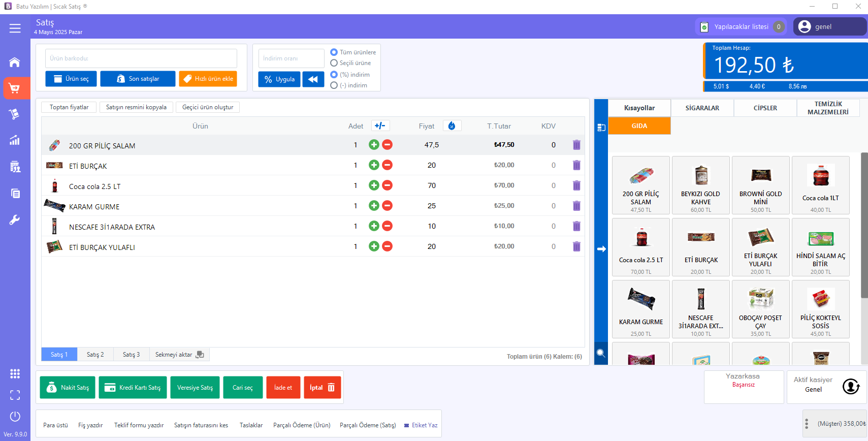868x441 pixels.
Task: Click Hızlı ürün ekle button
Action: (208, 79)
